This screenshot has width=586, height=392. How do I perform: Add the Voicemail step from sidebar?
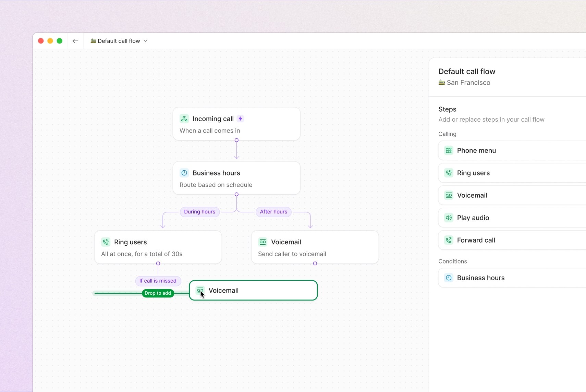click(512, 195)
